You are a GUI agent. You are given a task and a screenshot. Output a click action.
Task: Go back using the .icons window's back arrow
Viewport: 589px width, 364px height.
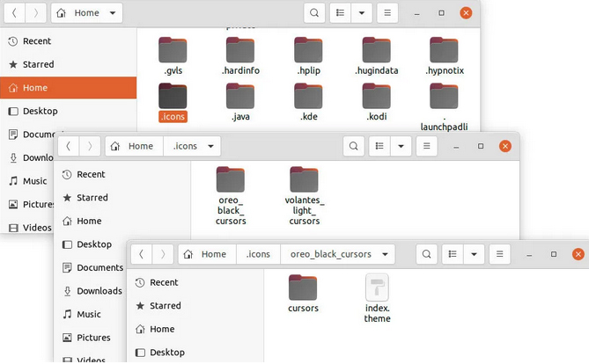(x=68, y=146)
